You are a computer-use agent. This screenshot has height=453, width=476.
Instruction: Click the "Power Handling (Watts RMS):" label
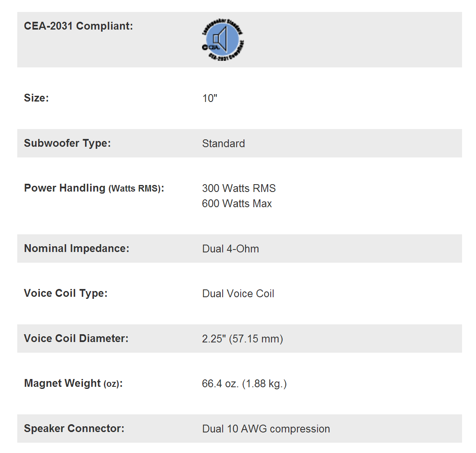(94, 188)
